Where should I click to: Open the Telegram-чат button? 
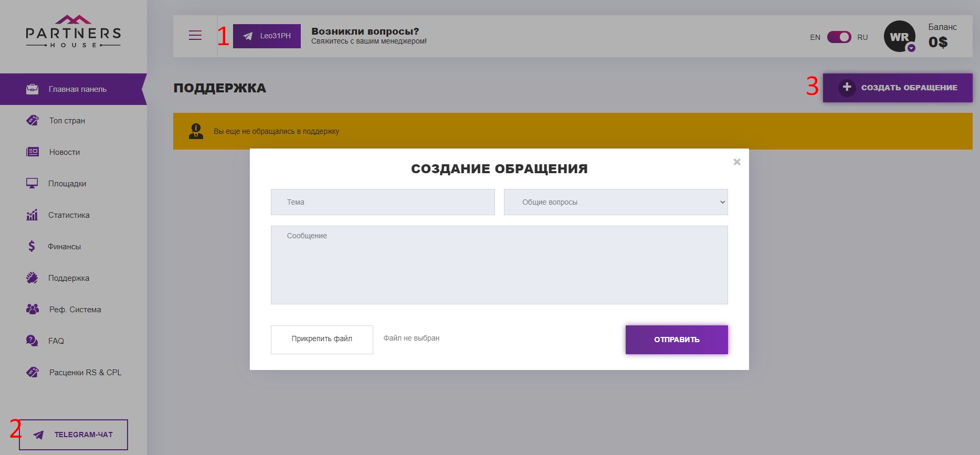(x=73, y=435)
